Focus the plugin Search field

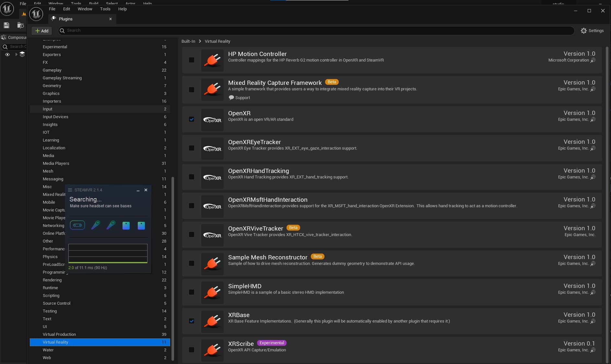click(x=316, y=31)
